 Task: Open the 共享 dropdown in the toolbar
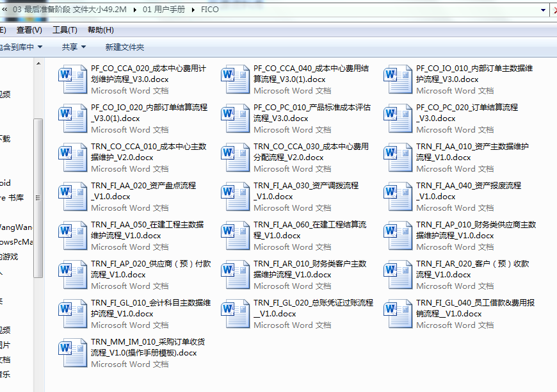pyautogui.click(x=74, y=47)
